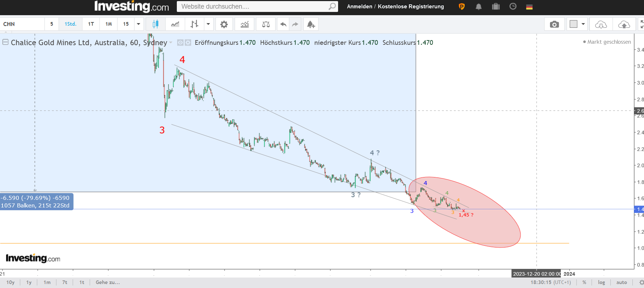Toggle log scale
The image size is (644, 288).
tap(601, 282)
